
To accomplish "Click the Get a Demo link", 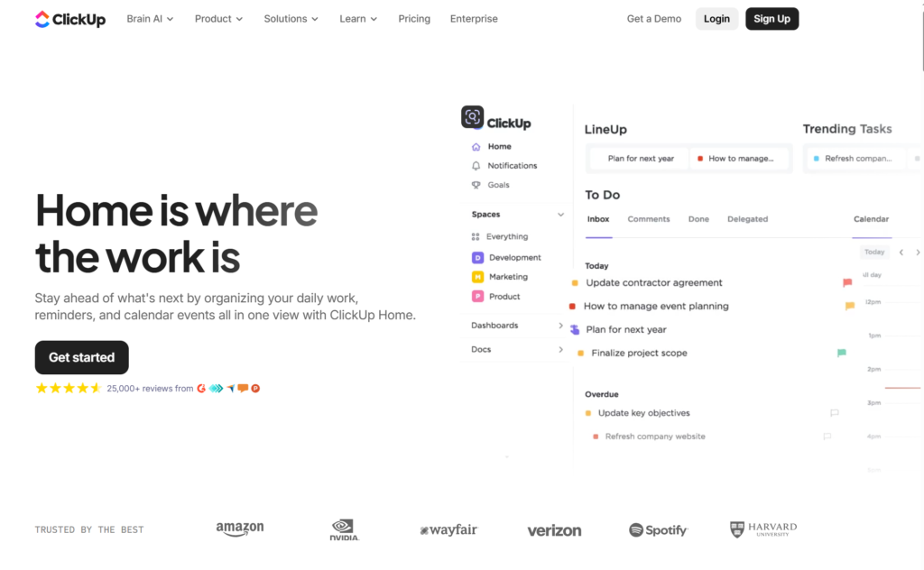I will tap(654, 19).
